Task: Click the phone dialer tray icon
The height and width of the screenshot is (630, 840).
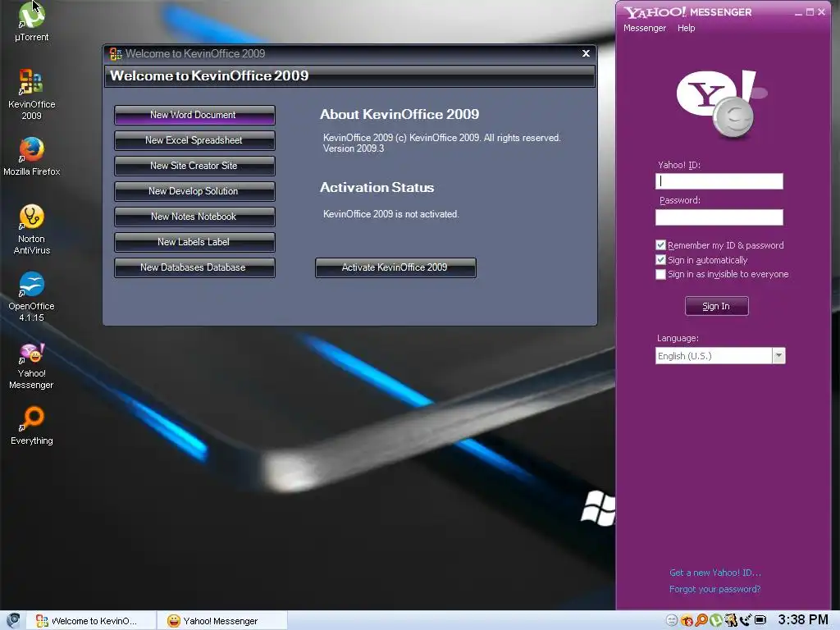Action: tap(745, 620)
